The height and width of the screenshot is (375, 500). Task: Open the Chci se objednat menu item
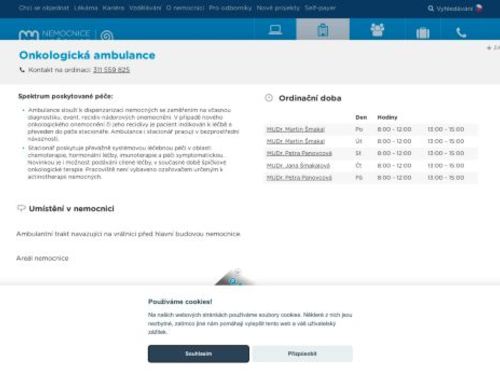pos(44,8)
